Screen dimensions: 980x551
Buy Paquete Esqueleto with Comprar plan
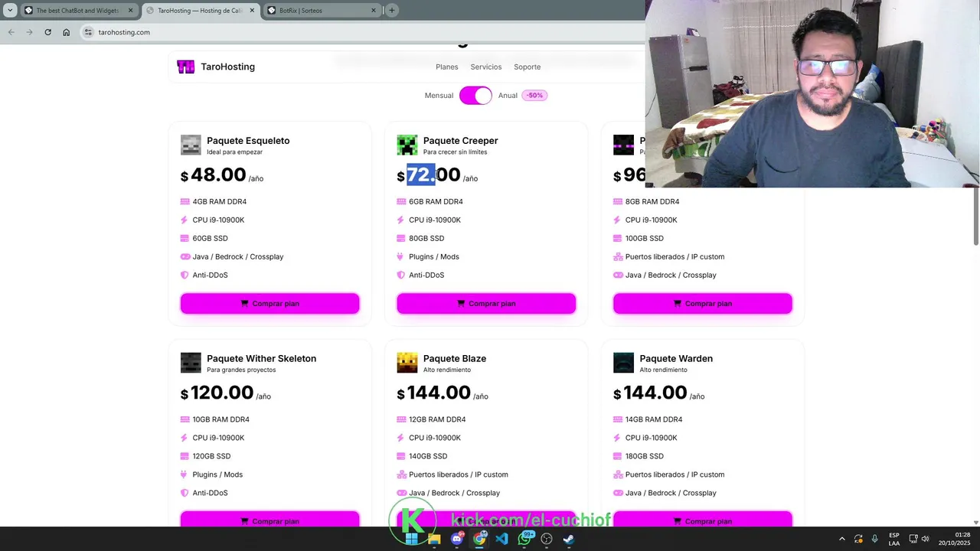[x=269, y=304]
